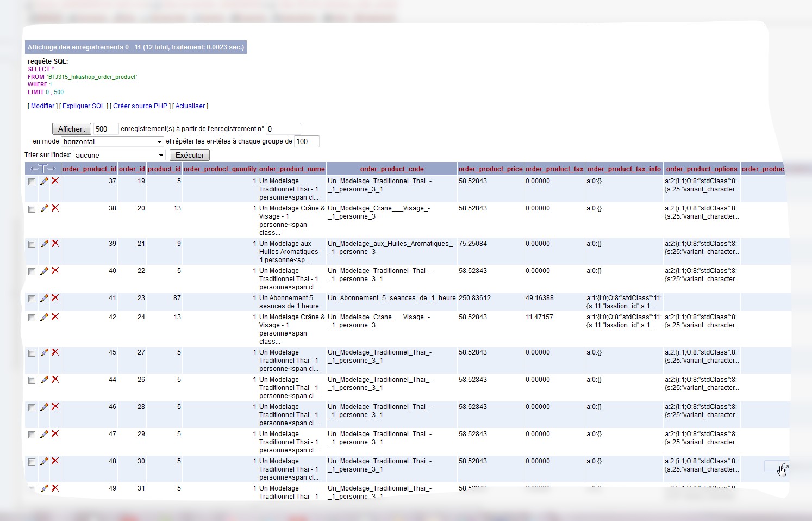
Task: Sort by the order_product_id column header
Action: [x=89, y=169]
